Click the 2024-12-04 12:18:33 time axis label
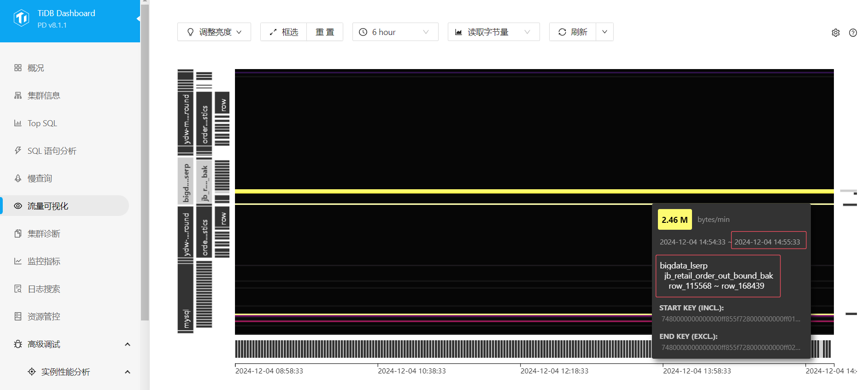 554,371
